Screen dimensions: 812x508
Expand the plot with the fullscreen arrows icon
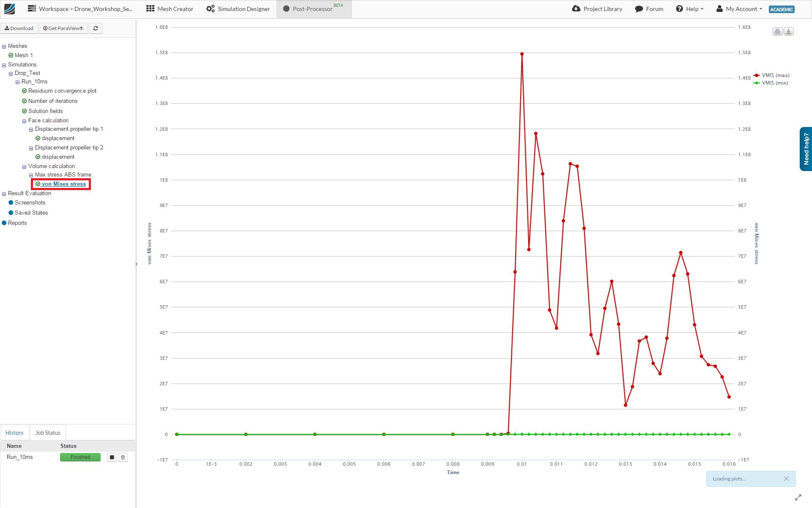click(798, 497)
